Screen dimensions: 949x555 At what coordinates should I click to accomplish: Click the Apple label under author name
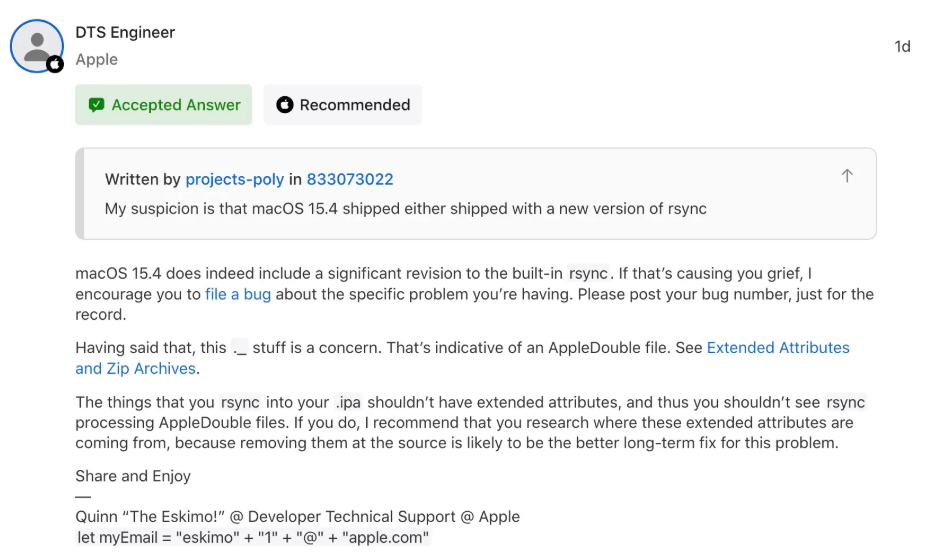(97, 59)
